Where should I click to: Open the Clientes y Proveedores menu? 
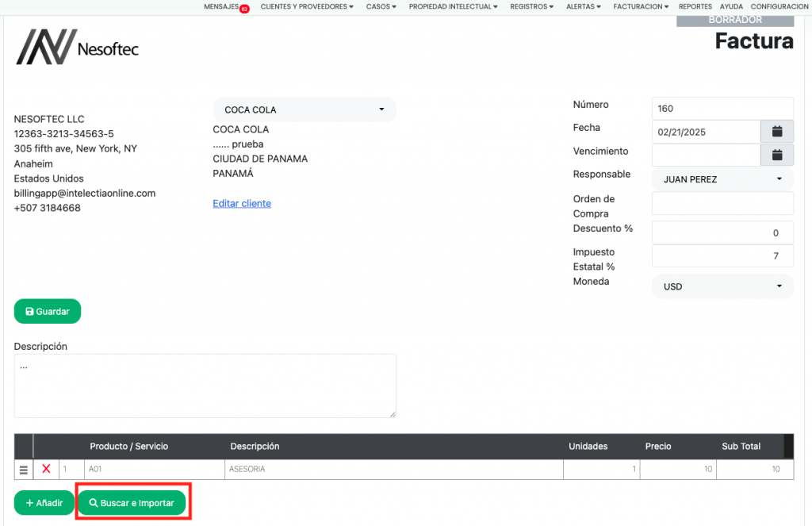coord(307,6)
